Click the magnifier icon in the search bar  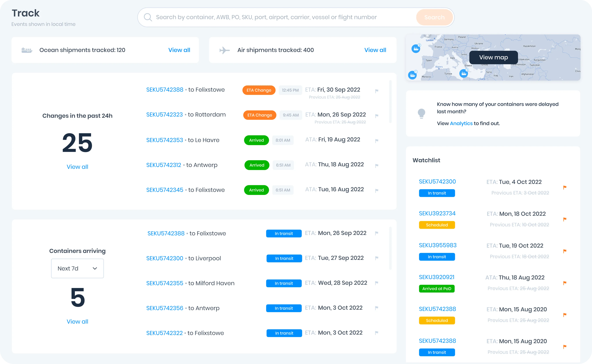(x=148, y=17)
